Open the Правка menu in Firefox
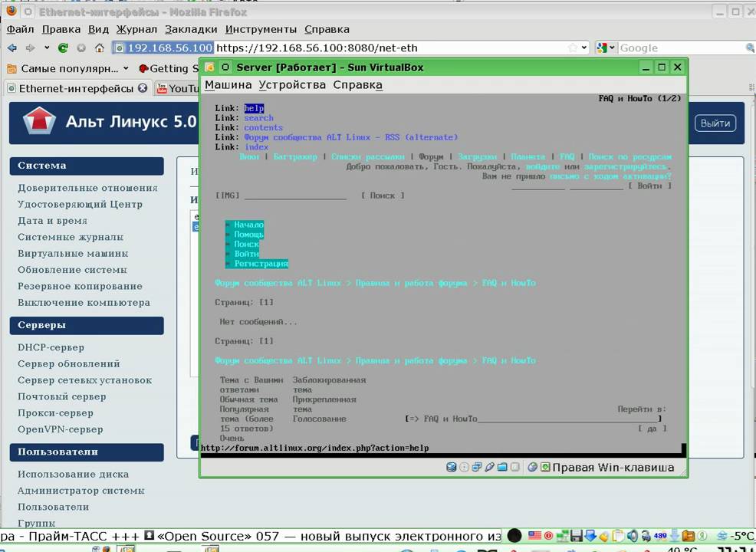This screenshot has height=552, width=756. [61, 29]
